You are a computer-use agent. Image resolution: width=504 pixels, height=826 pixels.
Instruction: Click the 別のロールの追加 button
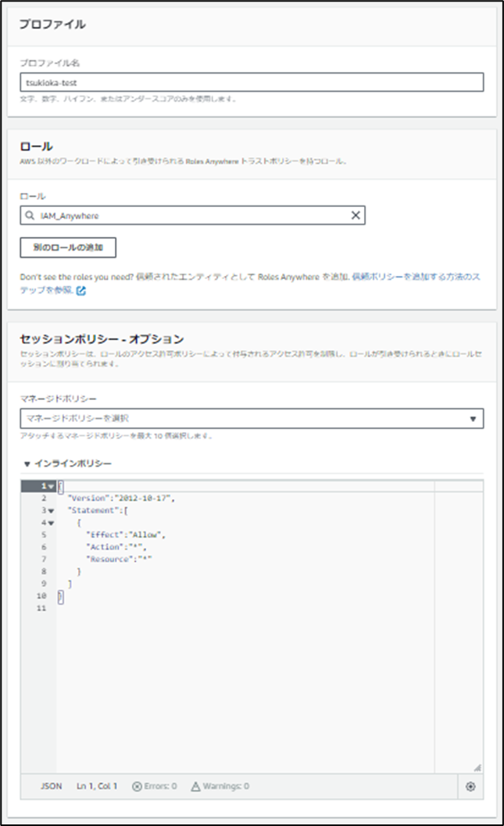click(x=68, y=247)
